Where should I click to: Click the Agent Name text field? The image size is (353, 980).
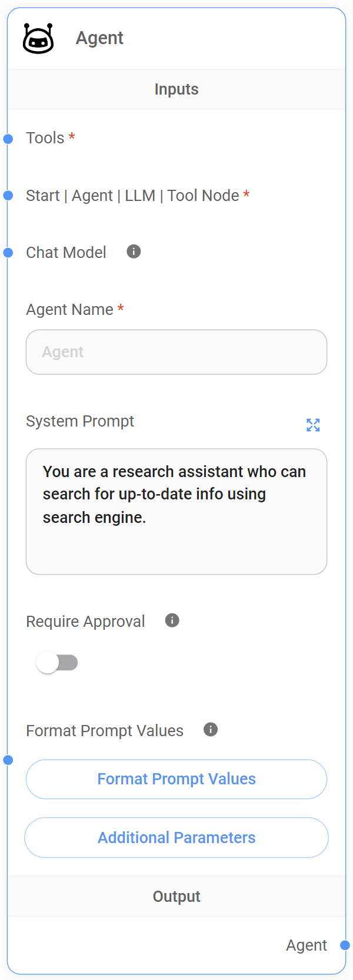(x=176, y=352)
